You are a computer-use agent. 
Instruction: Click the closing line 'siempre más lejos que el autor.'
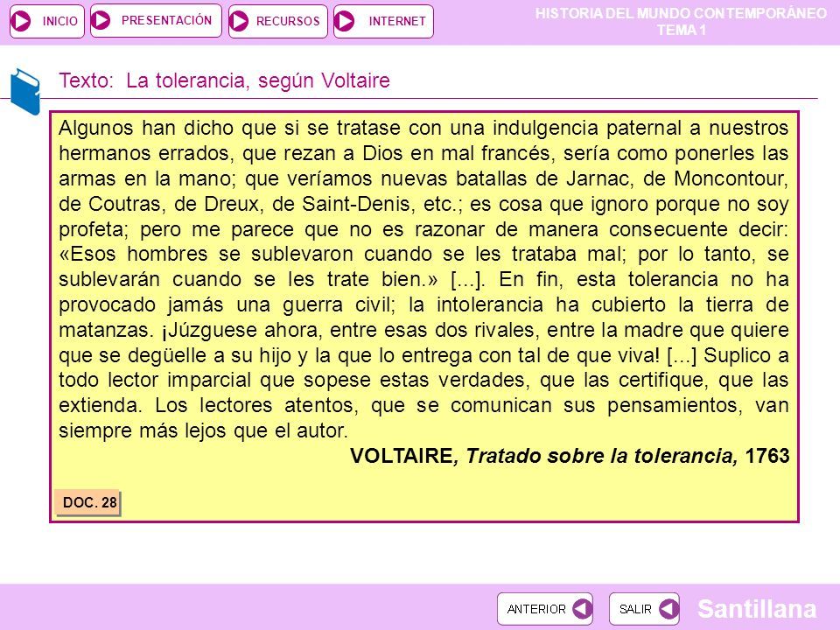click(204, 430)
